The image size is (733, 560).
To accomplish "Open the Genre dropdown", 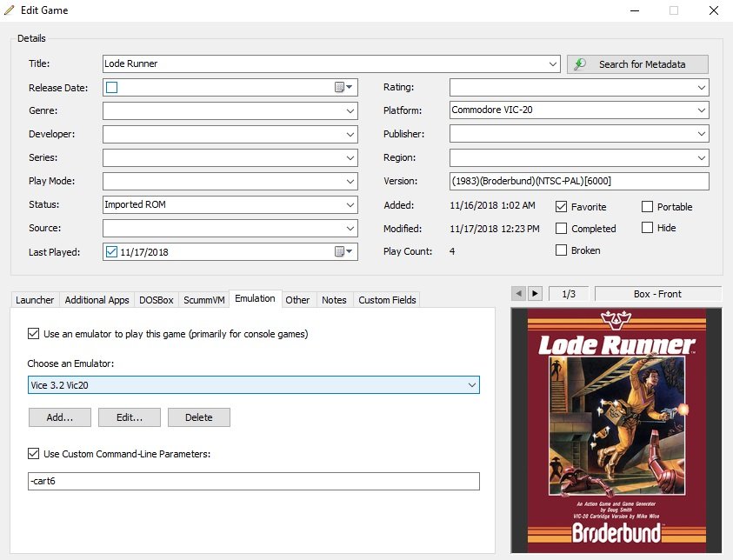I will [x=350, y=110].
